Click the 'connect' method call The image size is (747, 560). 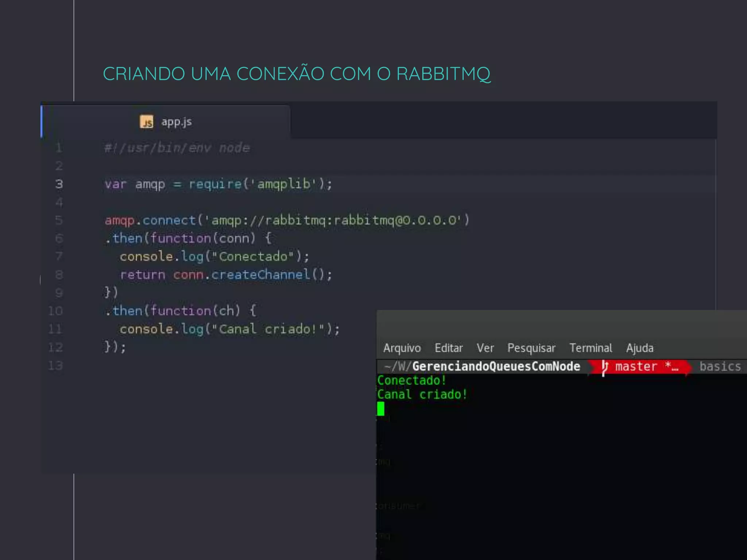pos(169,220)
